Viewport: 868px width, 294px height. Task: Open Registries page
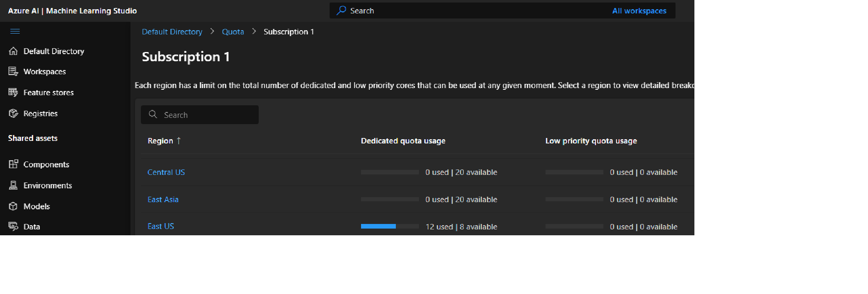point(41,113)
